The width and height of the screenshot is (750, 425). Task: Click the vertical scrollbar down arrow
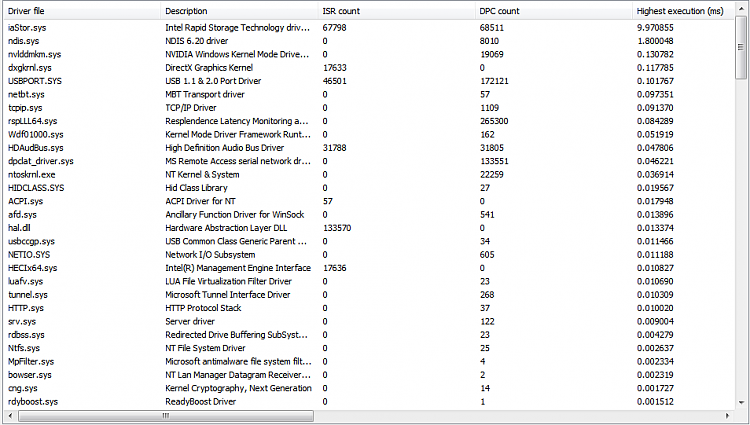(740, 403)
